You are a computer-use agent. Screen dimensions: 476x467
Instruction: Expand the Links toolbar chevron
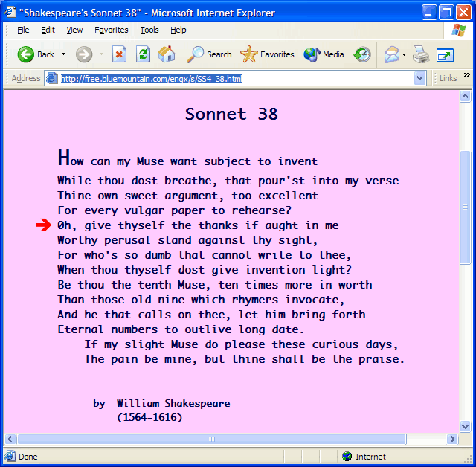point(467,75)
